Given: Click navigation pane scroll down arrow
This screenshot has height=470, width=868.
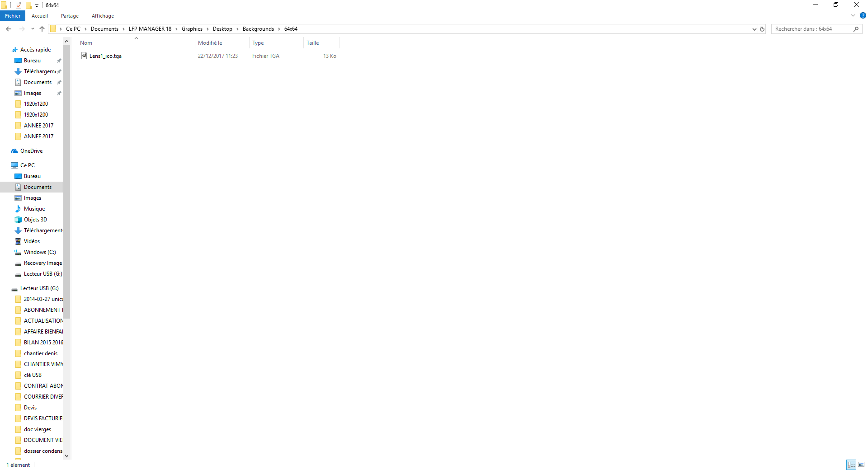Looking at the screenshot, I should pyautogui.click(x=67, y=456).
